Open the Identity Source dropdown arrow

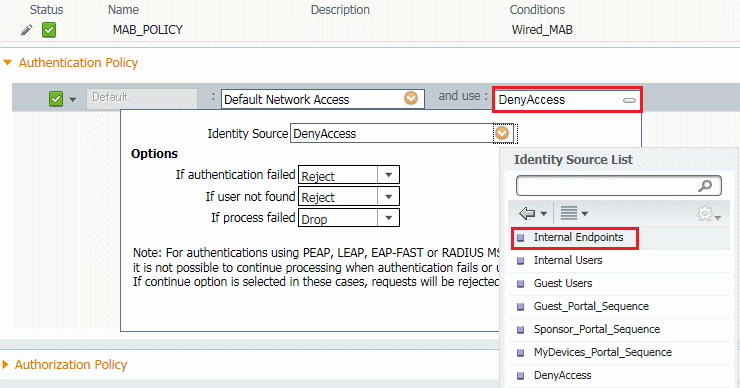502,134
